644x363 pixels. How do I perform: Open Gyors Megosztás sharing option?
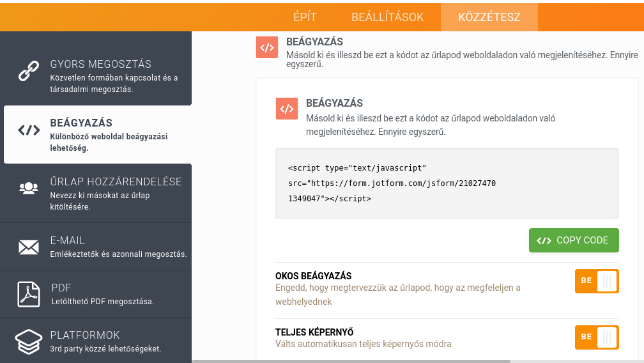[101, 65]
